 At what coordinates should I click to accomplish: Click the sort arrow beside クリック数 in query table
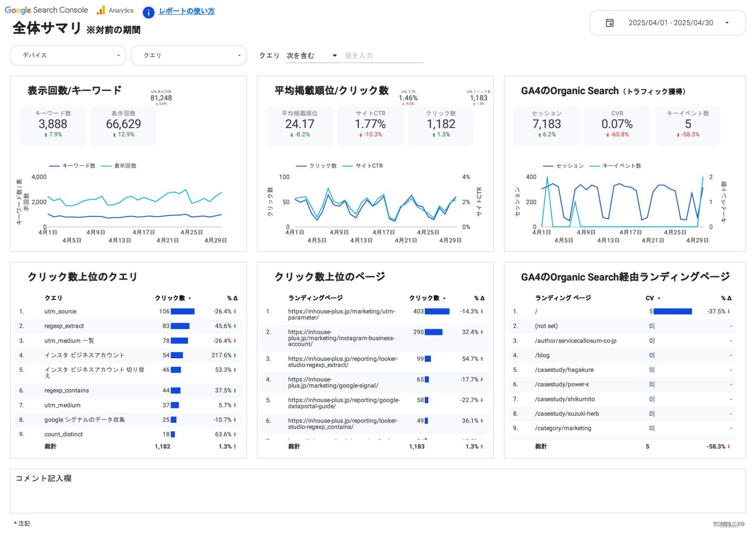[x=190, y=298]
